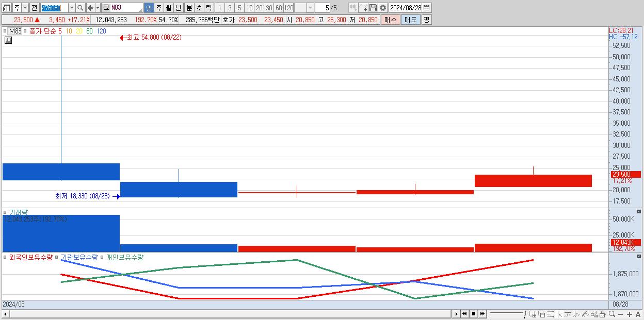Screen dimensions: 644x320
Task: Toggle the 전 button beside stock code
Action: pyautogui.click(x=34, y=8)
